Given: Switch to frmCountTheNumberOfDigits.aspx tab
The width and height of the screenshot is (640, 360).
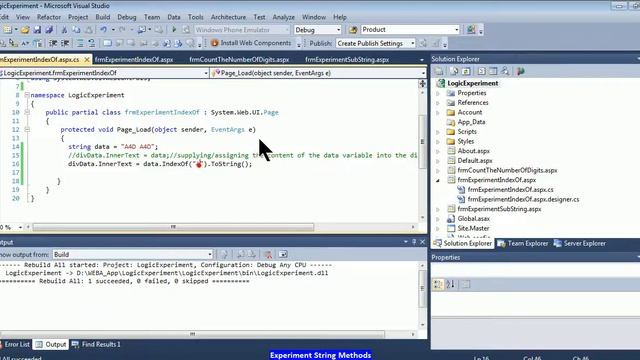Looking at the screenshot, I should coord(239,60).
